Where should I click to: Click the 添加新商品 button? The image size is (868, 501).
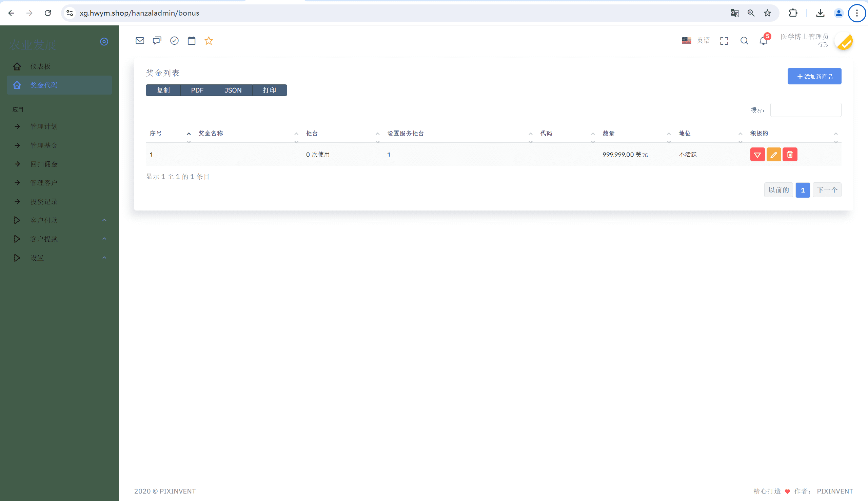click(814, 76)
